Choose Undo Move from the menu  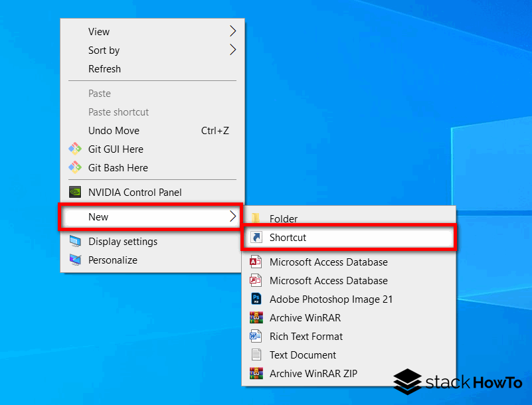pyautogui.click(x=114, y=130)
